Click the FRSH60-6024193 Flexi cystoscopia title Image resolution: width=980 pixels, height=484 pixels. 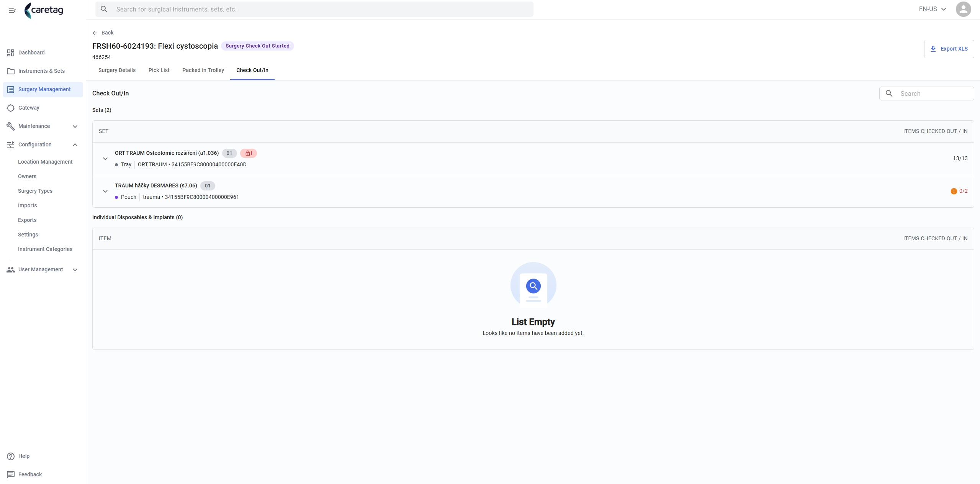coord(155,46)
